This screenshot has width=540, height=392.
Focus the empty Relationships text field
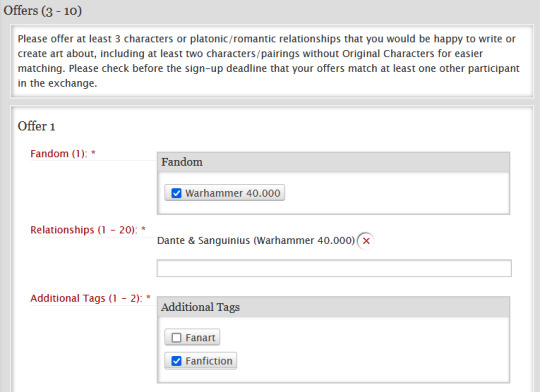pos(334,268)
